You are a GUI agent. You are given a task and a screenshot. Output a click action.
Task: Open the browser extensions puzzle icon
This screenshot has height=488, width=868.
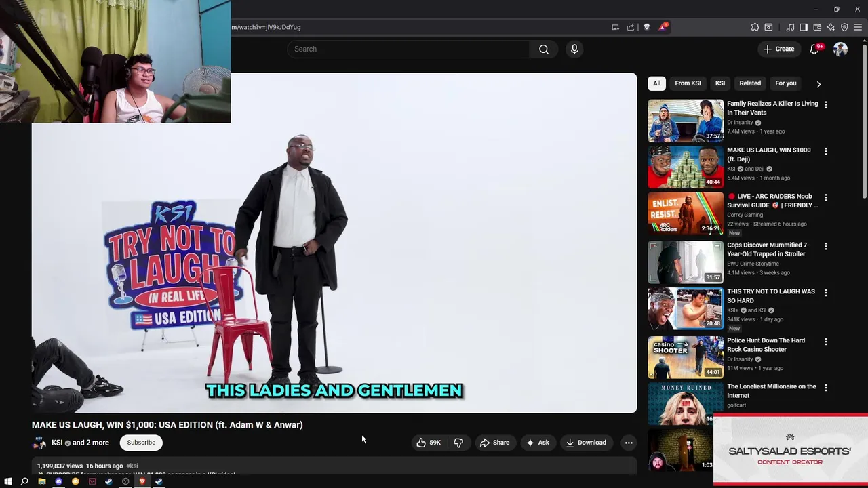[x=755, y=27]
